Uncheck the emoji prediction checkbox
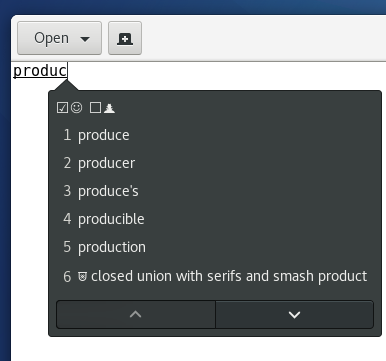 point(62,108)
